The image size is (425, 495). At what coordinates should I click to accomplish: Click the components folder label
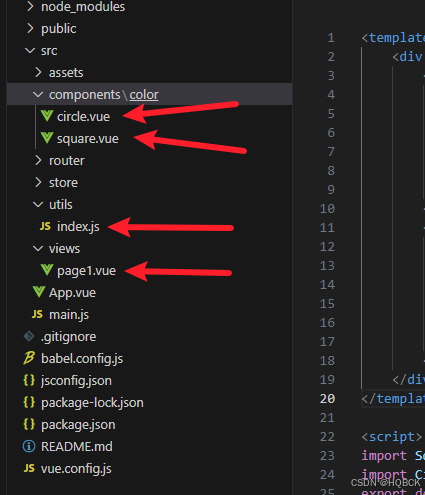85,95
